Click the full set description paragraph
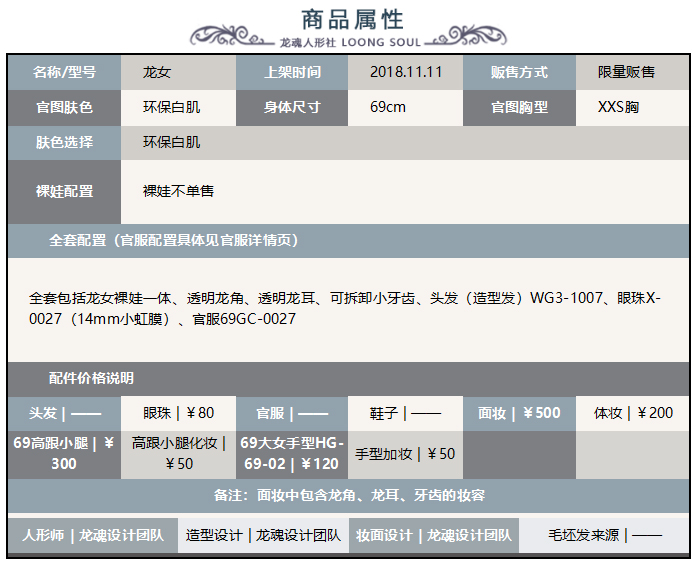Image resolution: width=700 pixels, height=573 pixels. point(345,308)
